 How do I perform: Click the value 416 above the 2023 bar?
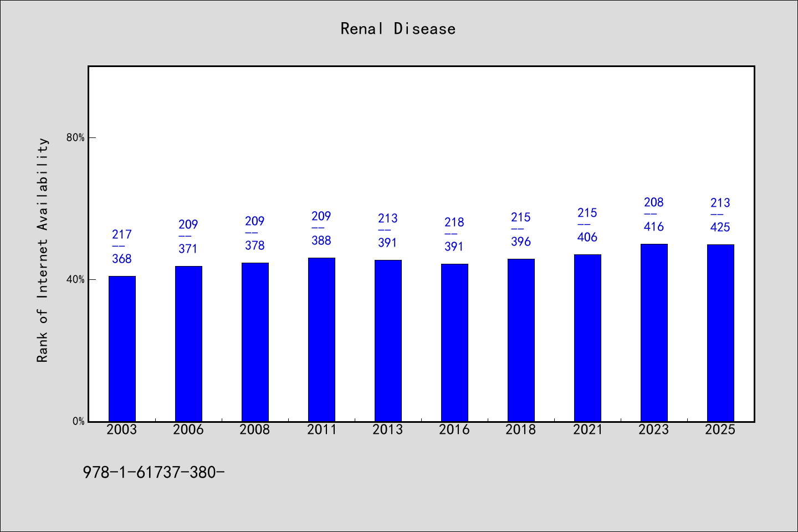[x=654, y=227]
